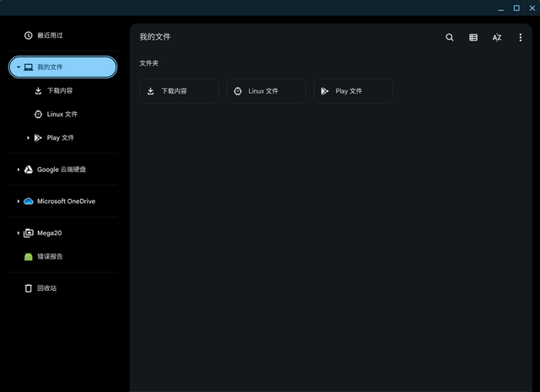Open AZ sort options
This screenshot has height=392, width=540.
(497, 37)
